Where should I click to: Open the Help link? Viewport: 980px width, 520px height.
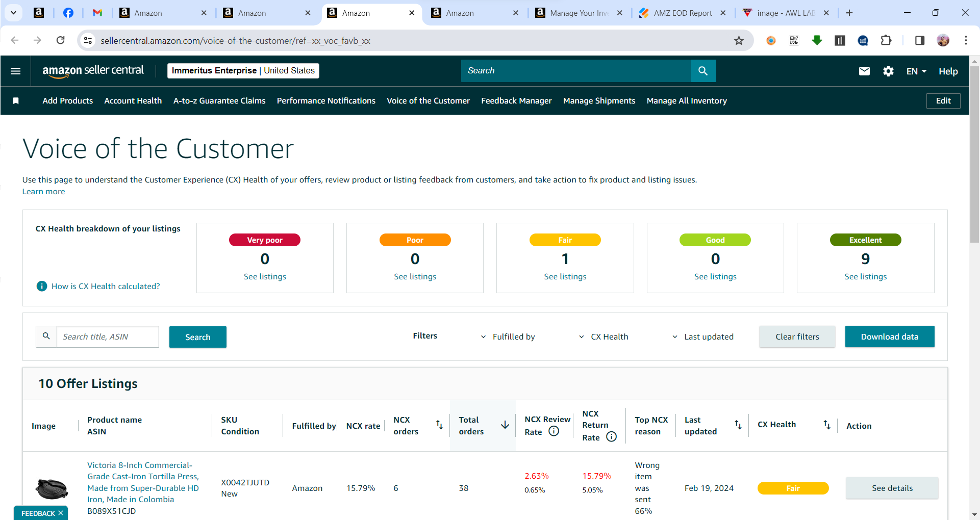(x=948, y=71)
